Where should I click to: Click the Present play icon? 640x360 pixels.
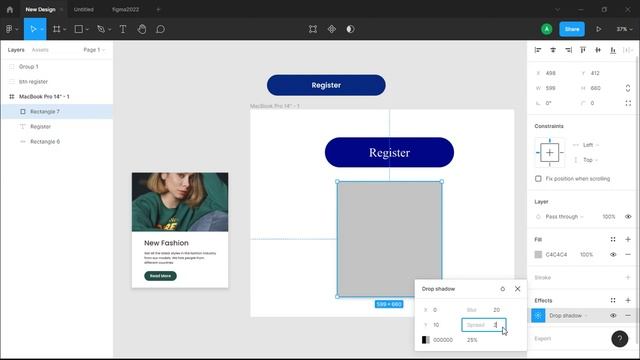click(598, 29)
